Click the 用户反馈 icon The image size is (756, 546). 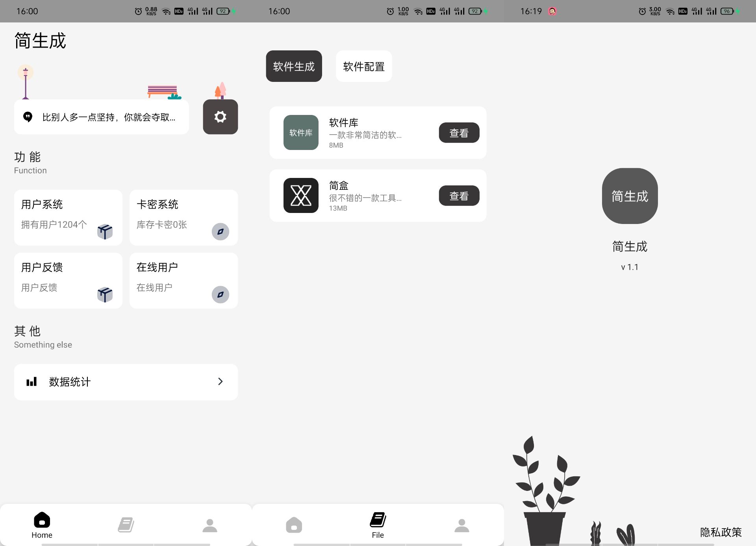pyautogui.click(x=104, y=294)
